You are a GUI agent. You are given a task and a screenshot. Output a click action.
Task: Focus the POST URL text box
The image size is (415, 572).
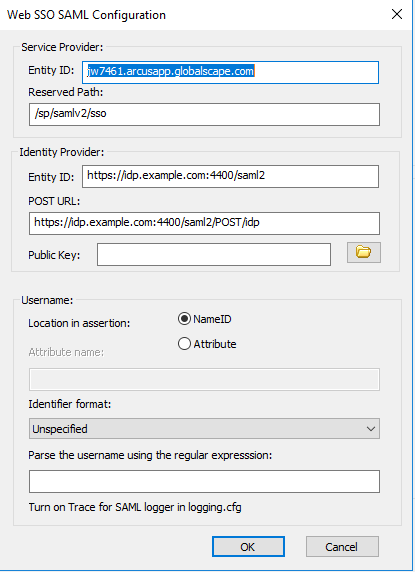coord(204,223)
